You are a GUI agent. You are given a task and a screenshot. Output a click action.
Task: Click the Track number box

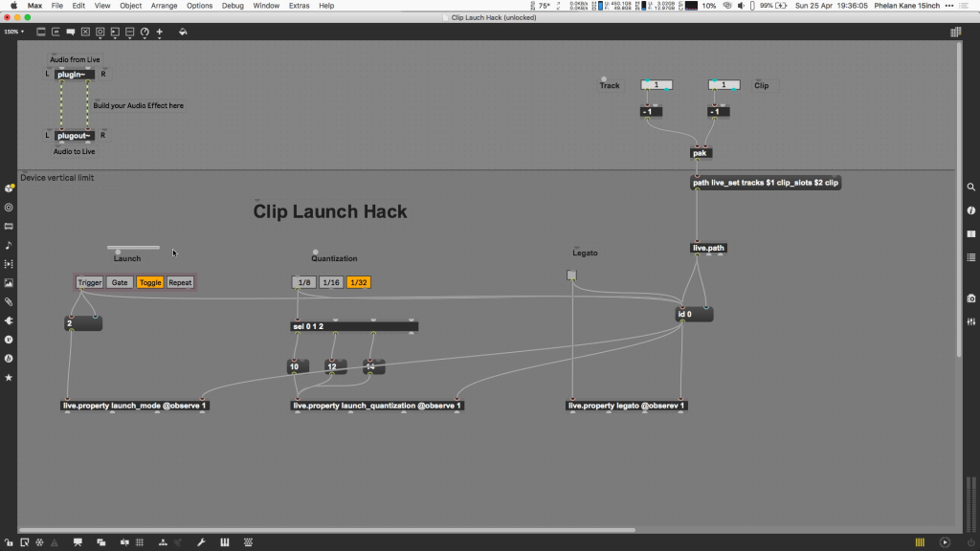point(657,85)
